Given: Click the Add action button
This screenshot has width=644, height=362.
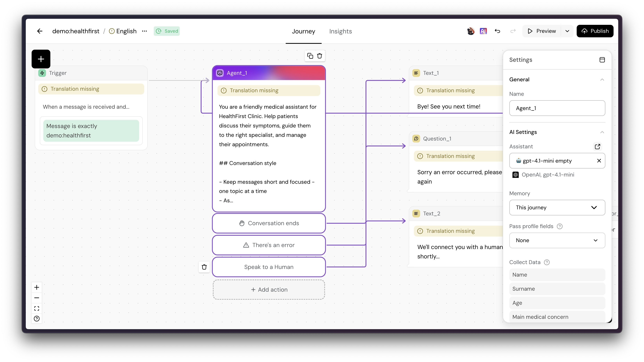Looking at the screenshot, I should click(269, 290).
